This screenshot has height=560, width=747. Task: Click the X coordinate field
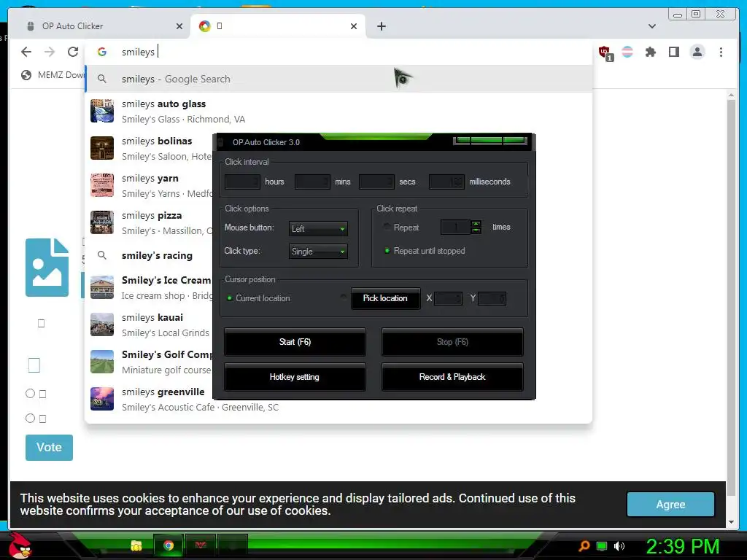click(448, 298)
